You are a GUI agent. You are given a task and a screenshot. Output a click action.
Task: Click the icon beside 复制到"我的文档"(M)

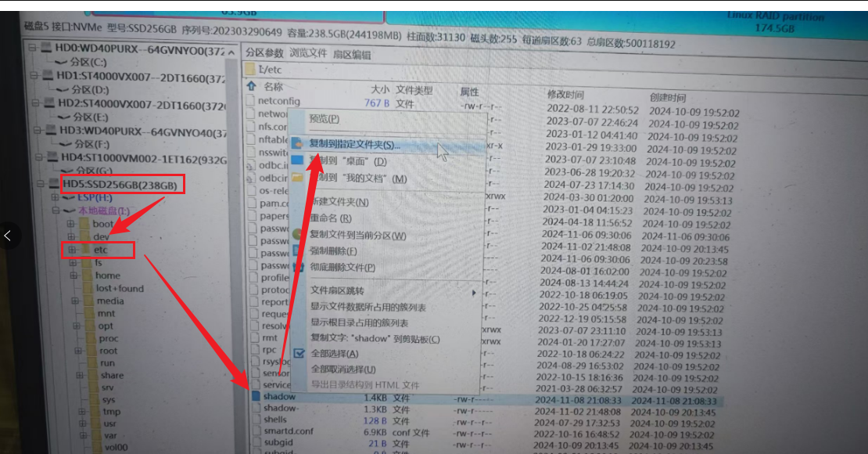pyautogui.click(x=298, y=178)
